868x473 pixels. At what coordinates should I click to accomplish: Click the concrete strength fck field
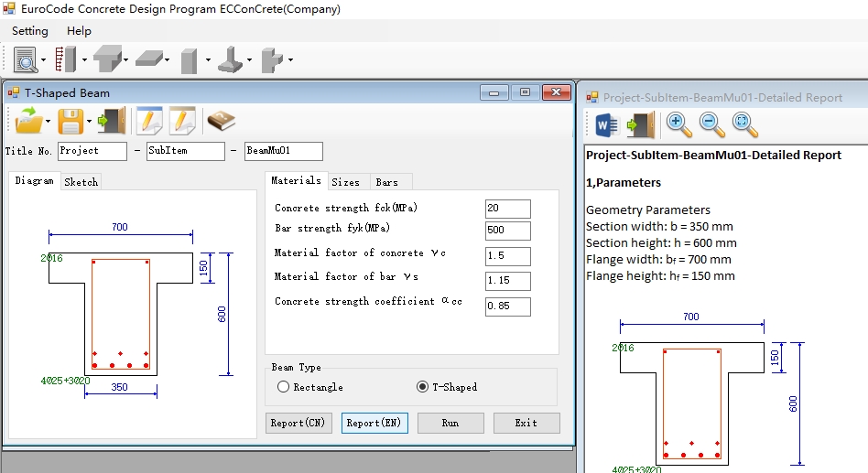click(x=507, y=209)
